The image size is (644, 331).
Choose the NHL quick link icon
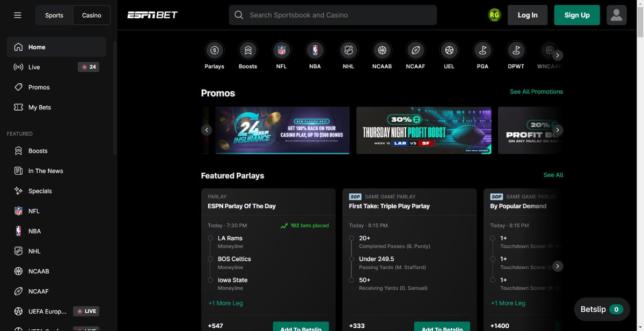[x=348, y=50]
